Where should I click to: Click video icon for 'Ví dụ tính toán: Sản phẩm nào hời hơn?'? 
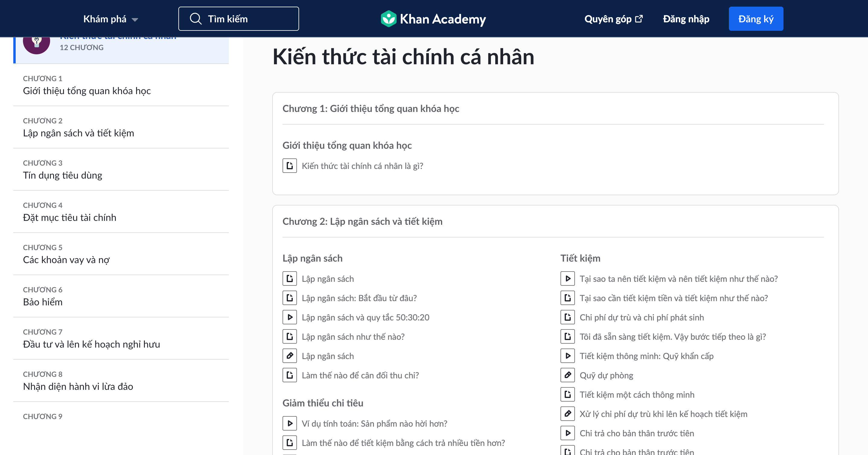(289, 423)
